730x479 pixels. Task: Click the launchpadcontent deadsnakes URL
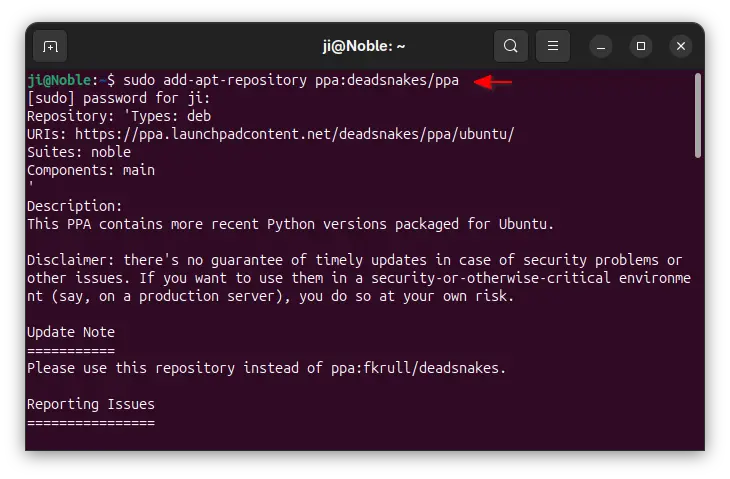point(294,134)
